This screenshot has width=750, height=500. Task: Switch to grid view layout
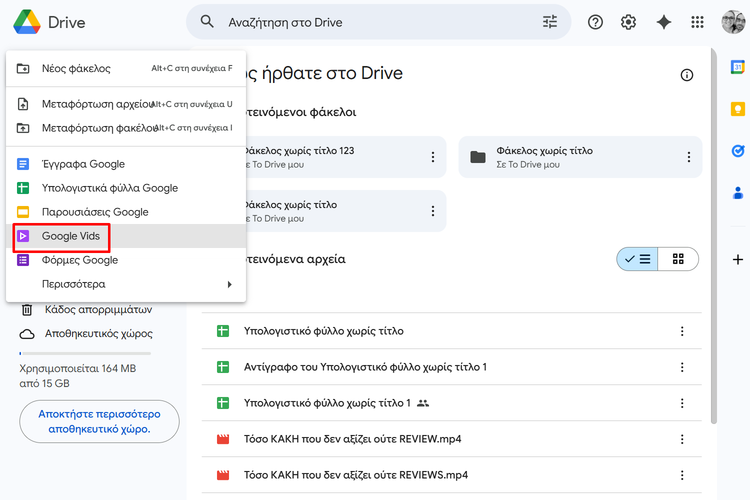pyautogui.click(x=679, y=259)
